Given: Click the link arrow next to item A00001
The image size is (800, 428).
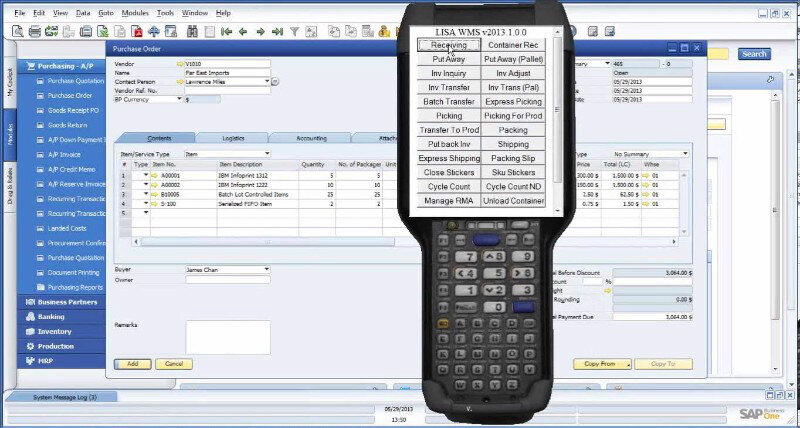Looking at the screenshot, I should coord(145,175).
